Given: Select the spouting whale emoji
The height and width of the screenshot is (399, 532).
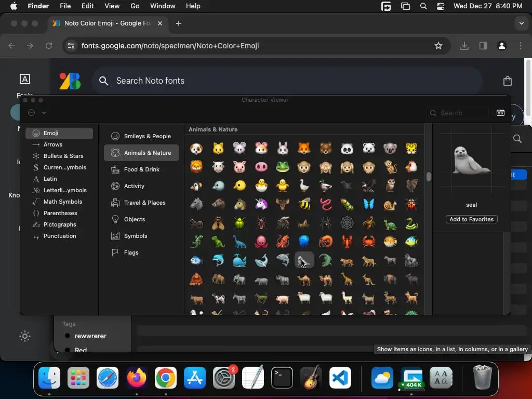Looking at the screenshot, I should click(x=239, y=261).
